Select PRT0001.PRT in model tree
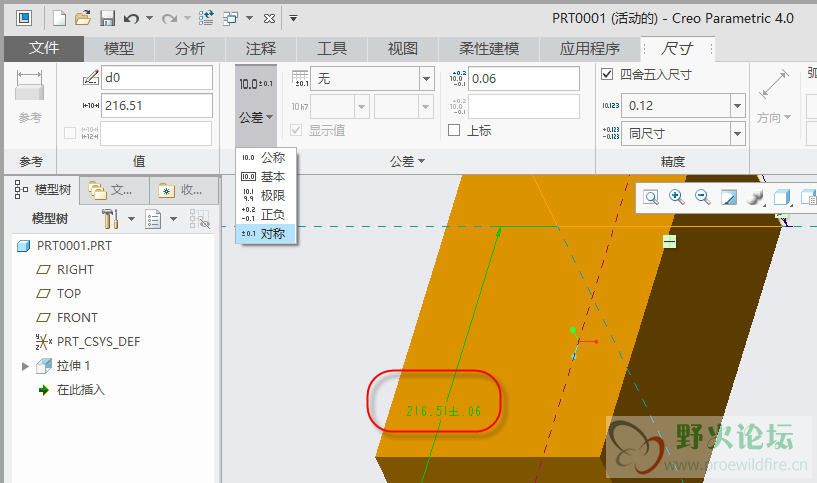Screen dimensions: 817x483 (74, 245)
